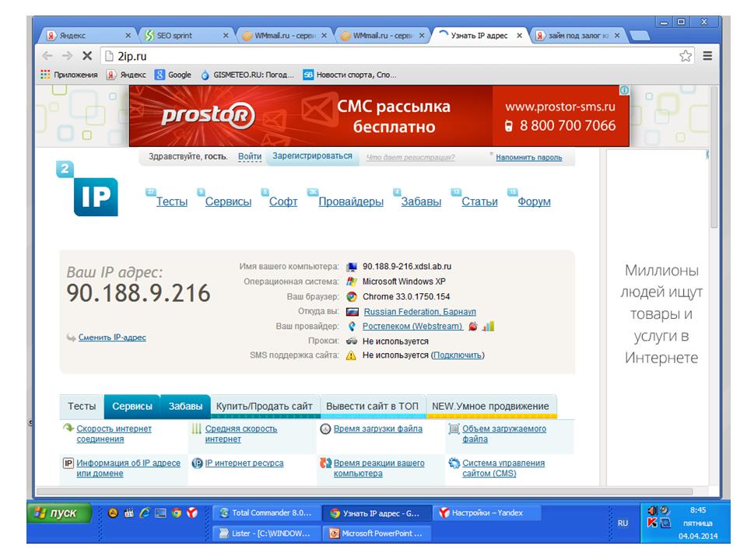Select the Купить/Продать сайт tab
Screen dimensions: 747x560
[265, 406]
